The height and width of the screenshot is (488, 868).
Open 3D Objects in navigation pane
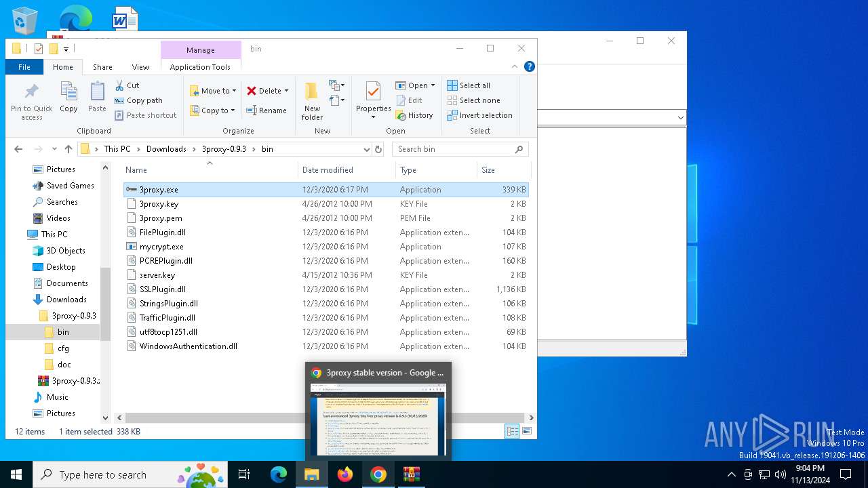tap(66, 251)
